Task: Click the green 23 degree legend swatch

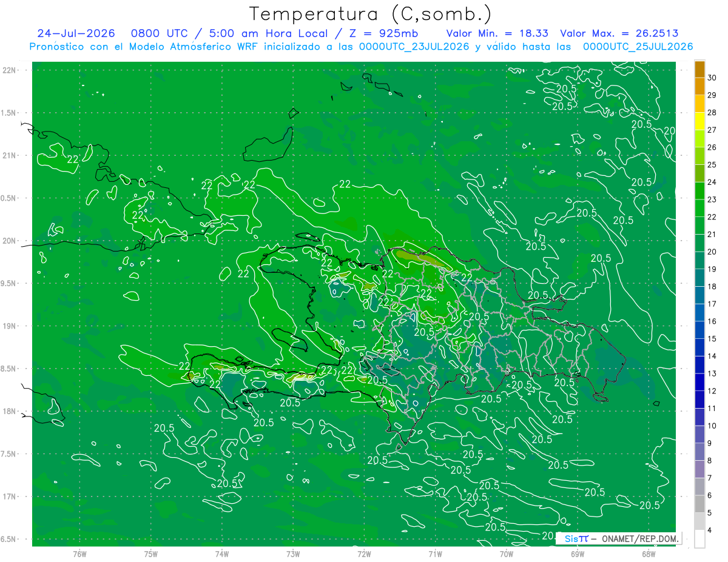Action: 699,191
